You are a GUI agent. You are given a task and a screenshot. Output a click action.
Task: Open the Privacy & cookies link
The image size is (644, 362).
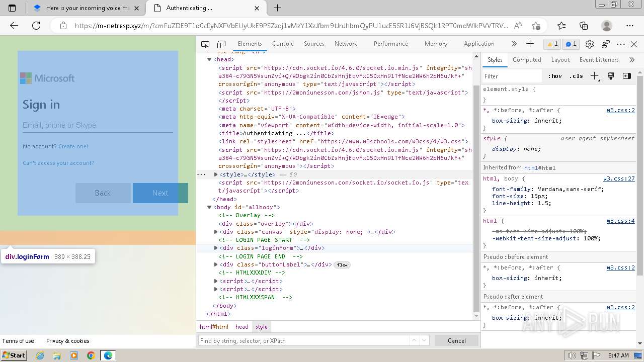[x=68, y=341]
